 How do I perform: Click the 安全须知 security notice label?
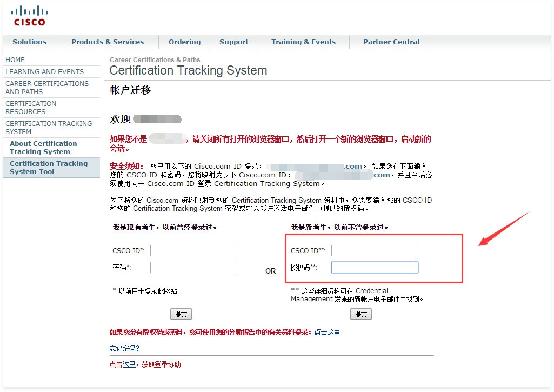(126, 166)
